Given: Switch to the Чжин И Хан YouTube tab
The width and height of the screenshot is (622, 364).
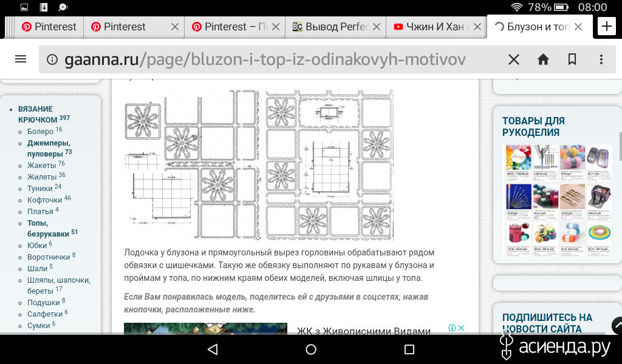Looking at the screenshot, I should point(436,27).
